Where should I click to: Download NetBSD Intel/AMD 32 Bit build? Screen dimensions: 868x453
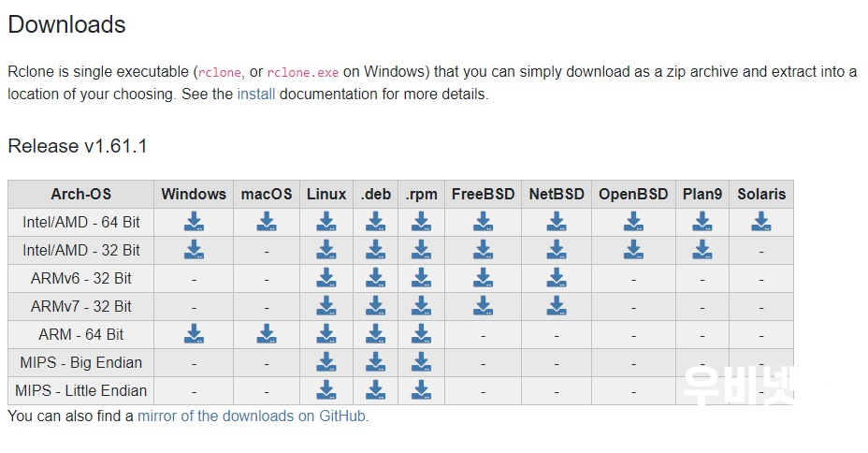(557, 250)
